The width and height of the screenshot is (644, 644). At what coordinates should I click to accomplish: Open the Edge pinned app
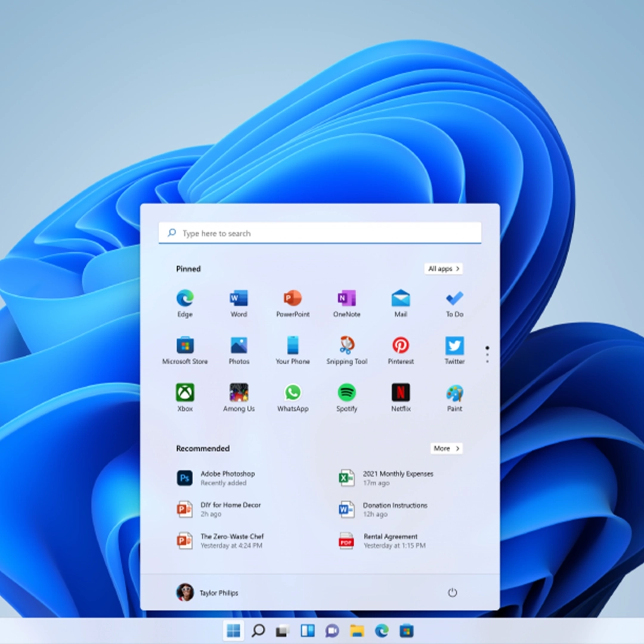pyautogui.click(x=185, y=304)
